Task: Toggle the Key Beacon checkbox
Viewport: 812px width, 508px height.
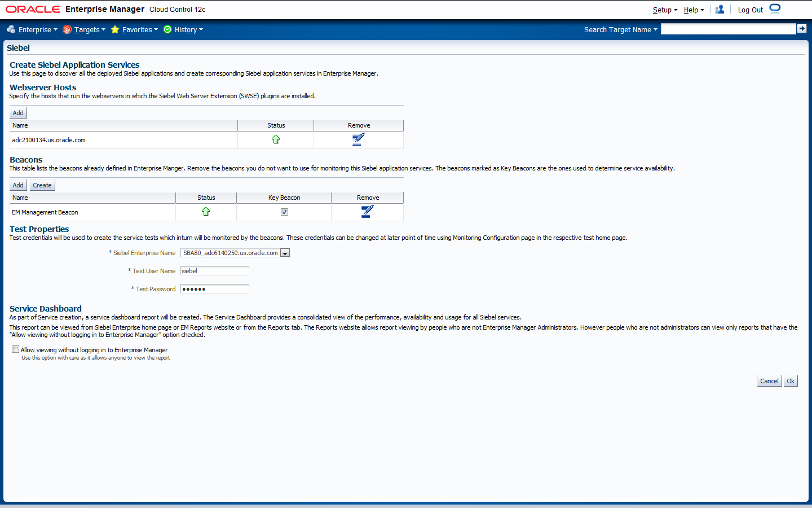Action: tap(284, 212)
